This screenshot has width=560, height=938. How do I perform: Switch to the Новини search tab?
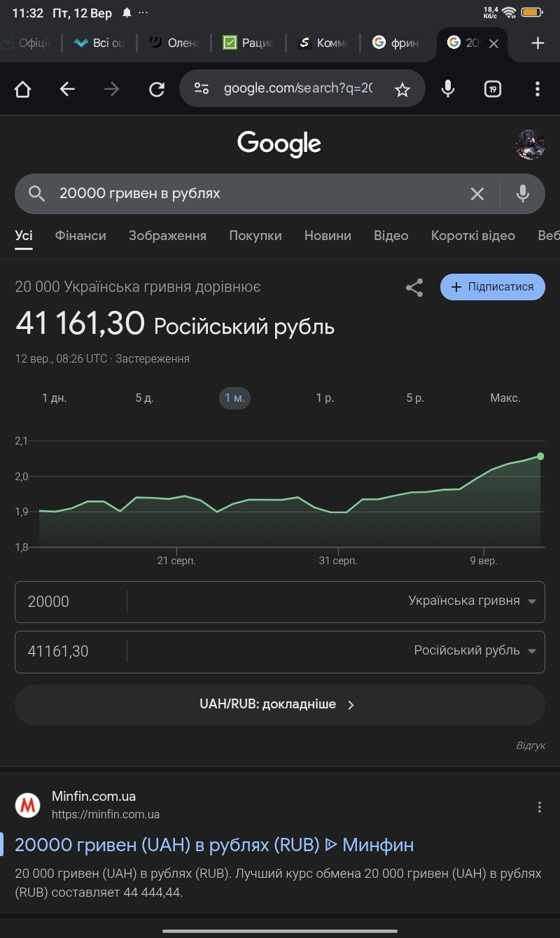click(x=328, y=236)
